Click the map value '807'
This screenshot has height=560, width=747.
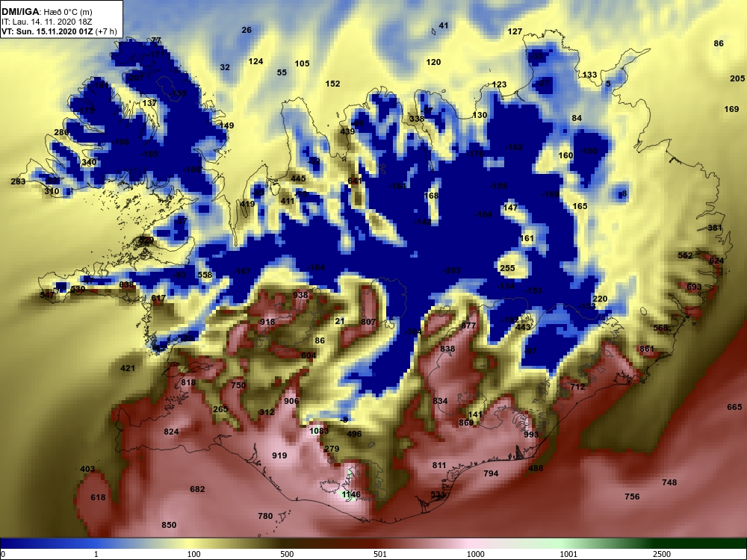(x=368, y=322)
